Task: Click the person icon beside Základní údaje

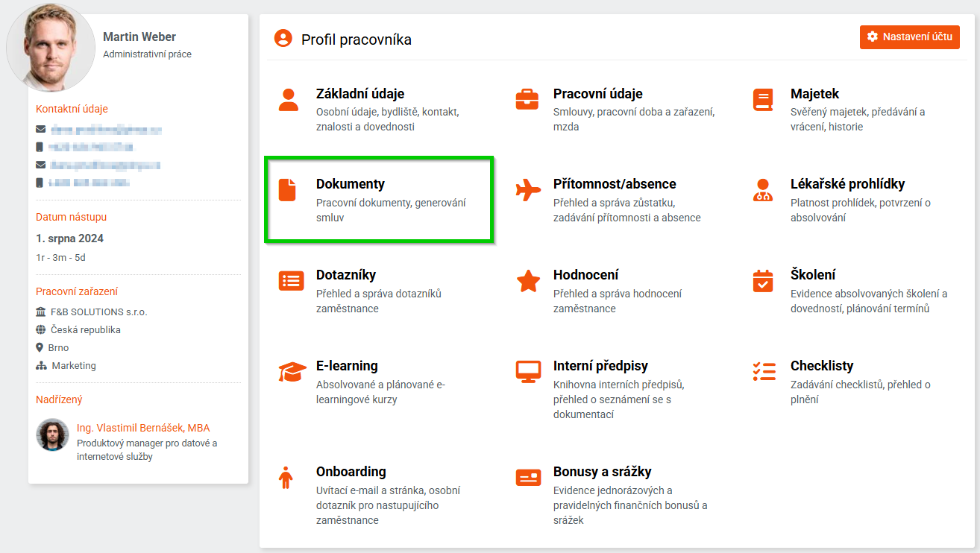Action: (288, 99)
